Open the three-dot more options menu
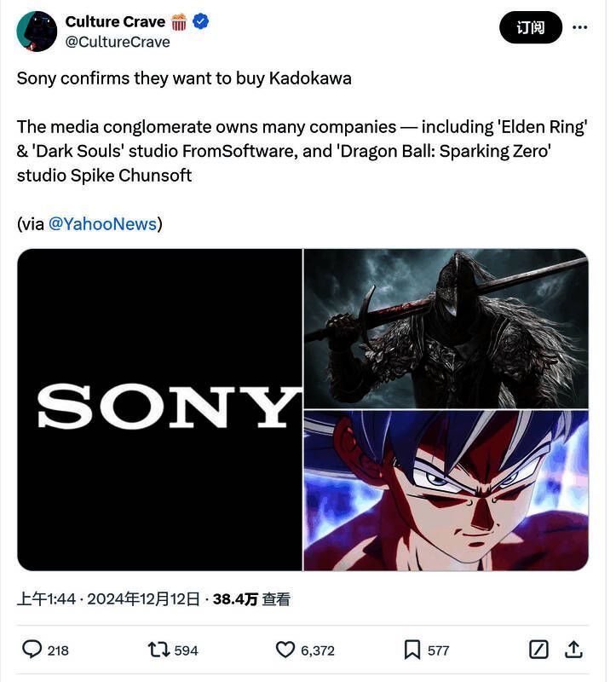The height and width of the screenshot is (682, 616). coord(580,27)
